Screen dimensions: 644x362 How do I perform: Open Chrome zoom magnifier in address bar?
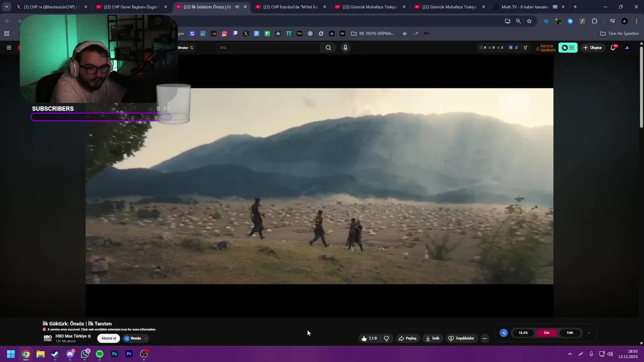coord(518,21)
